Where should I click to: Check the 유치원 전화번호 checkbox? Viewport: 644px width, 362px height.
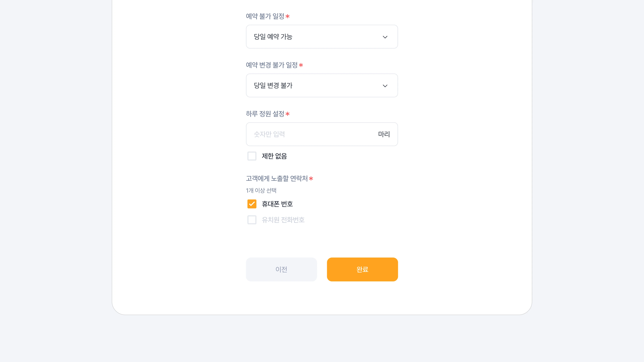252,220
